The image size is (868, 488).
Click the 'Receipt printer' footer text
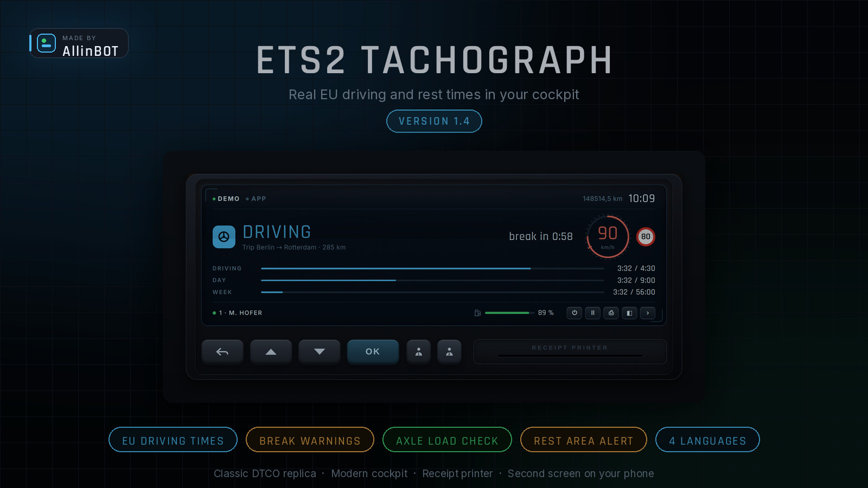(x=457, y=473)
